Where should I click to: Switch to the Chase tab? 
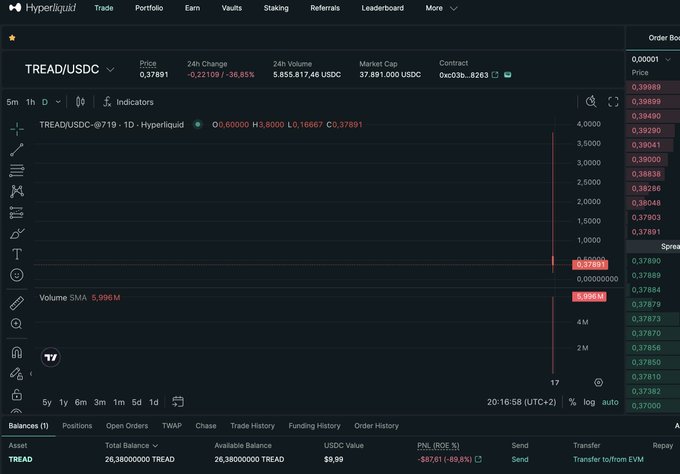click(206, 425)
